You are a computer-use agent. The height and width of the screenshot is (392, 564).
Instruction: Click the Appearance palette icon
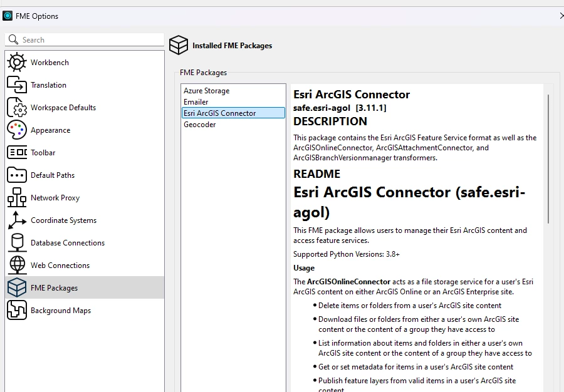coord(16,130)
